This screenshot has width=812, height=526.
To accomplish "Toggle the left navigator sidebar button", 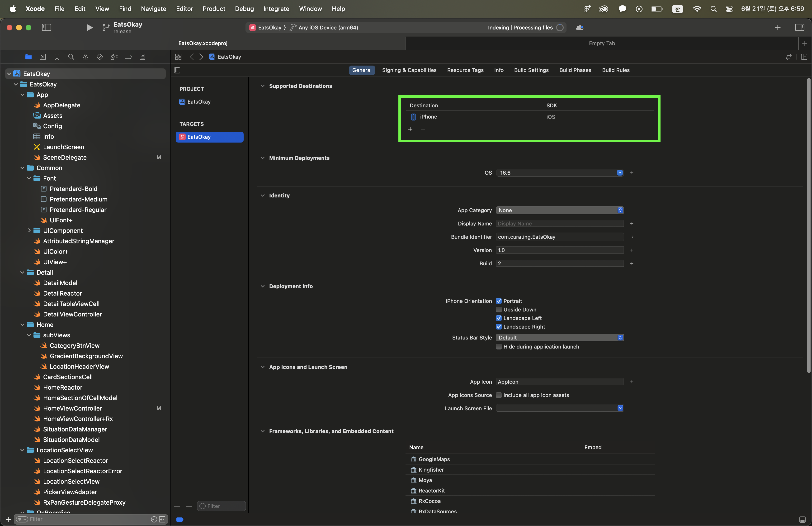I will coord(46,28).
